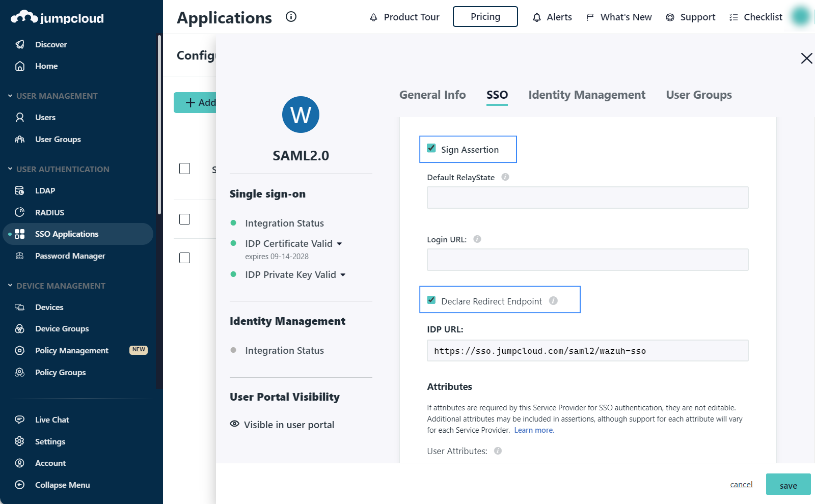Click the Default RelayState info icon
The image size is (815, 504).
click(x=505, y=177)
